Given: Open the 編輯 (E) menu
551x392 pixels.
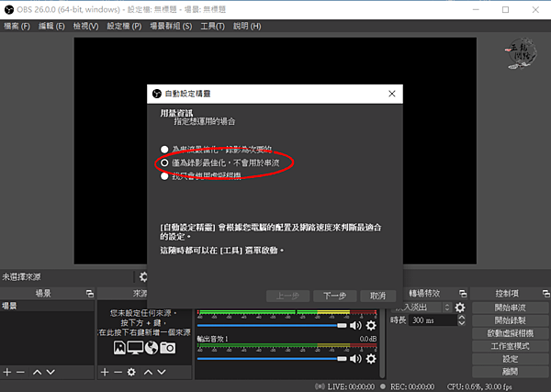Looking at the screenshot, I should pos(51,26).
